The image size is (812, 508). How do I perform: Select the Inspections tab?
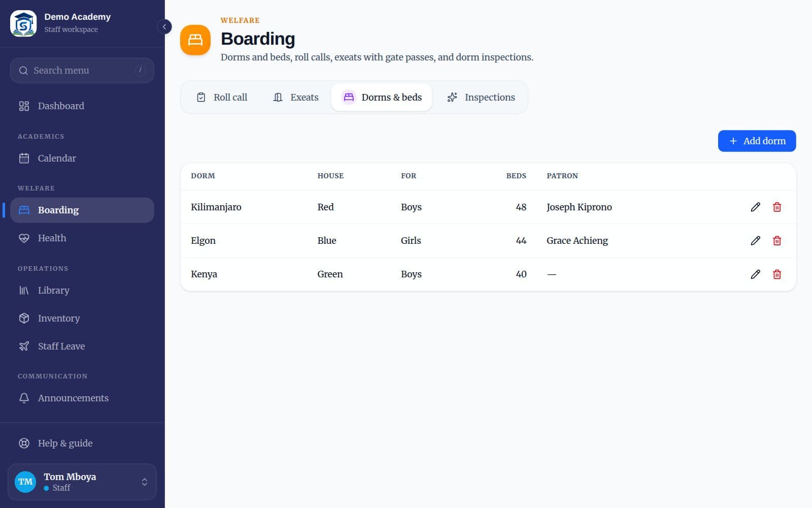(x=481, y=97)
